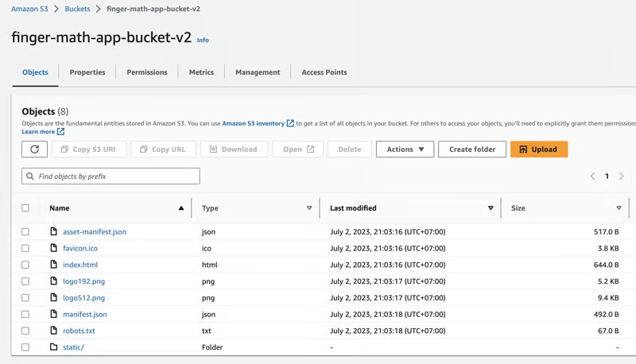This screenshot has height=364, width=636.
Task: Check the box for asset-manifest.json
Action: click(25, 231)
